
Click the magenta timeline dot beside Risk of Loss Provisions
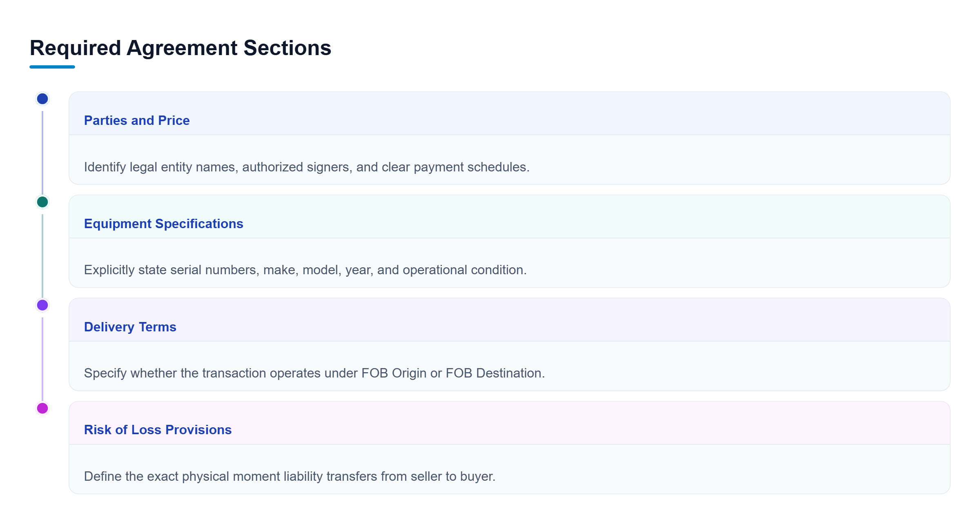(x=42, y=408)
